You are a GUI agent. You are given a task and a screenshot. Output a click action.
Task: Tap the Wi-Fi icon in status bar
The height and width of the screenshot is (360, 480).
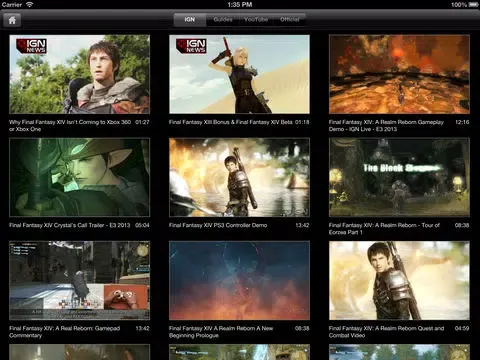[x=30, y=5]
